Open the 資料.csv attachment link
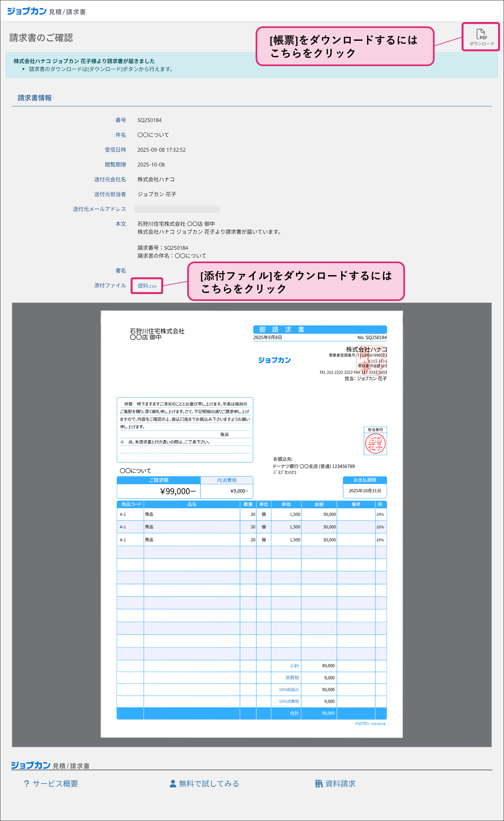Screen dimensions: 504x821 (147, 286)
